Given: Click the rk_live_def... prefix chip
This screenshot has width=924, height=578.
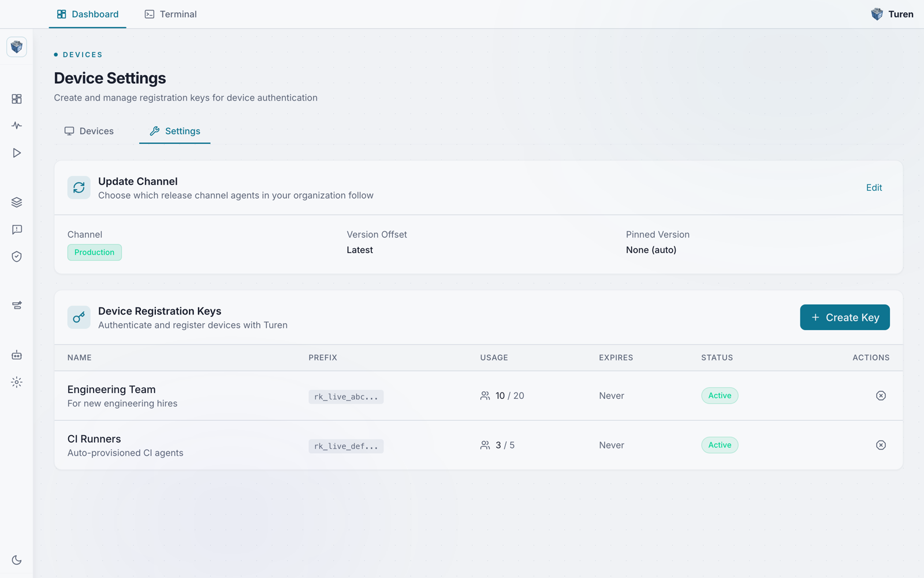Looking at the screenshot, I should pos(346,446).
